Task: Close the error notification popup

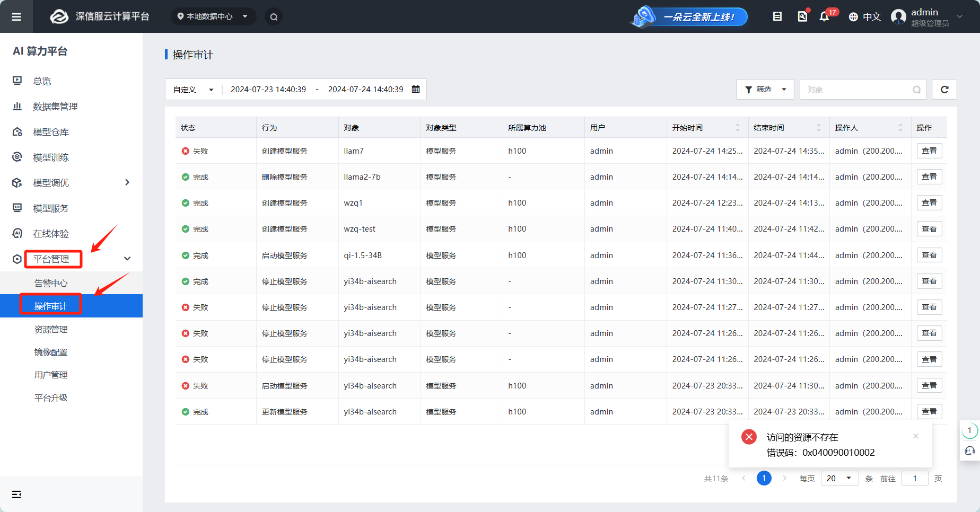Action: 915,436
